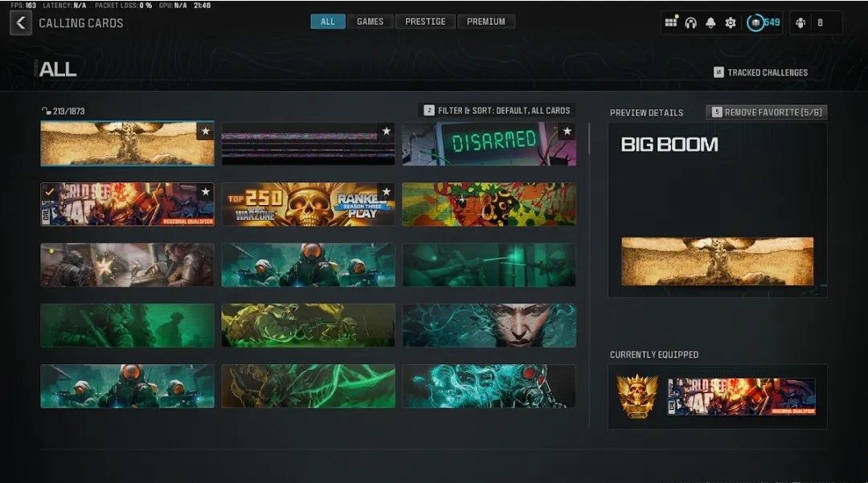Select the colorful graffiti calling card
Screen dimensions: 868x483
click(x=489, y=204)
